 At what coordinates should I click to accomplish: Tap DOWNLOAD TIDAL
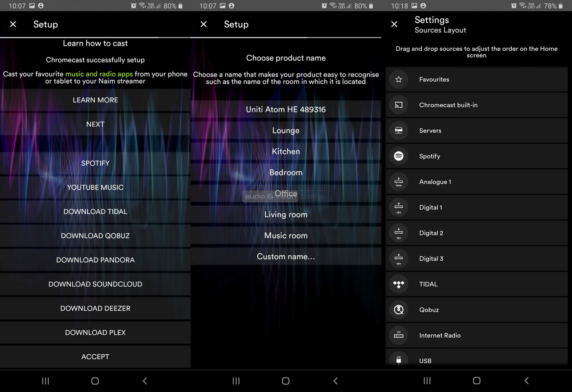(95, 211)
